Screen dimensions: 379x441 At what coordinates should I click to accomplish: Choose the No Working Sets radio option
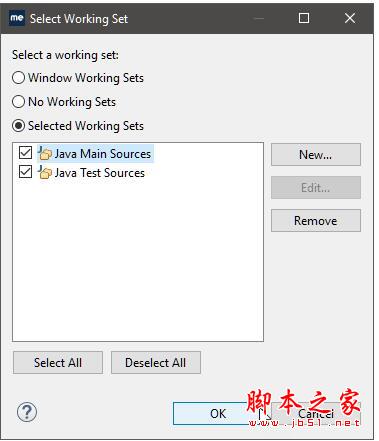[18, 102]
